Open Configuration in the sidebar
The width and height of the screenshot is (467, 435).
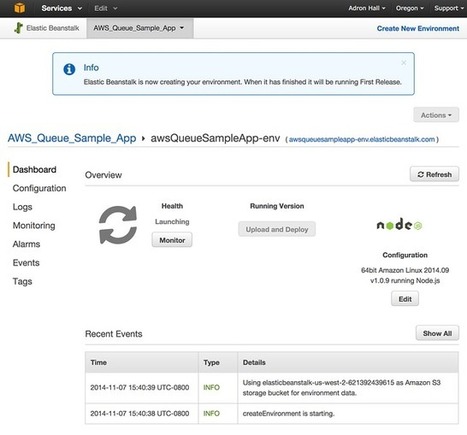point(39,188)
